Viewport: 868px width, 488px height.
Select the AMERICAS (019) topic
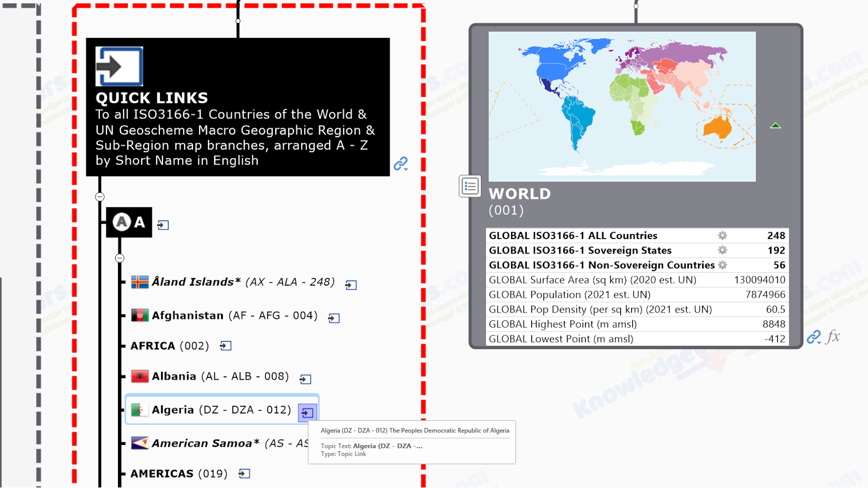[179, 474]
